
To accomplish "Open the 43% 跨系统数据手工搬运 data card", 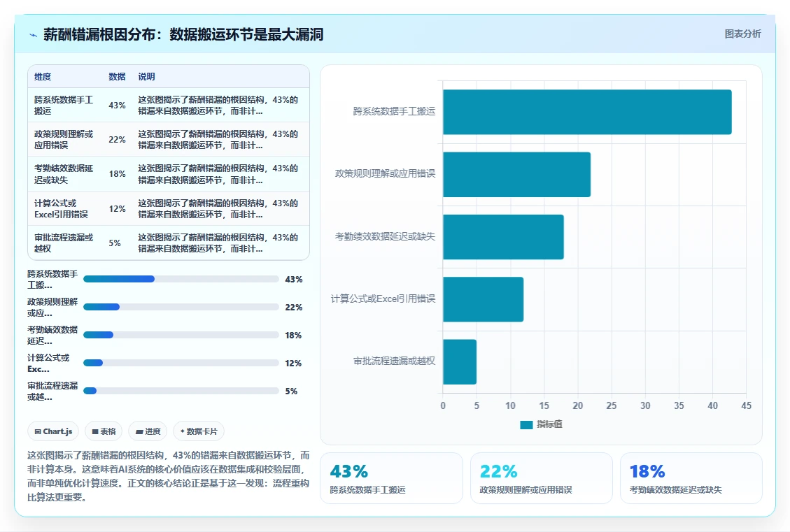I will point(391,478).
